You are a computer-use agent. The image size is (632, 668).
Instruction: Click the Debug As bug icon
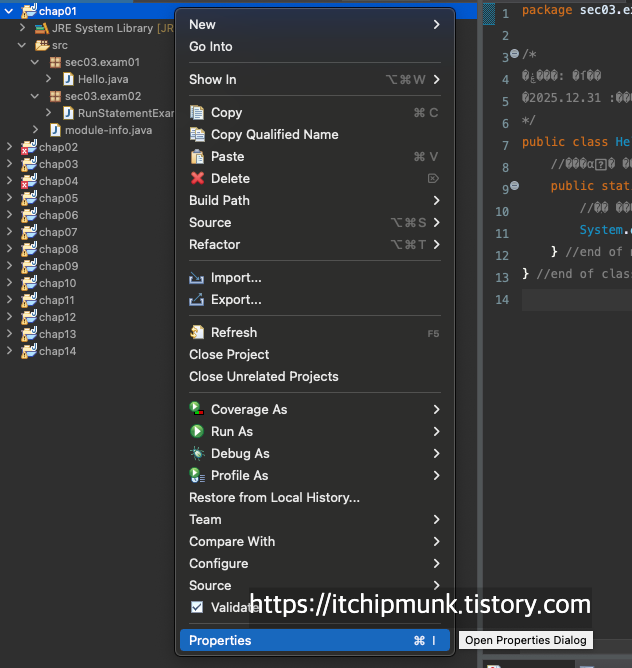coord(197,453)
